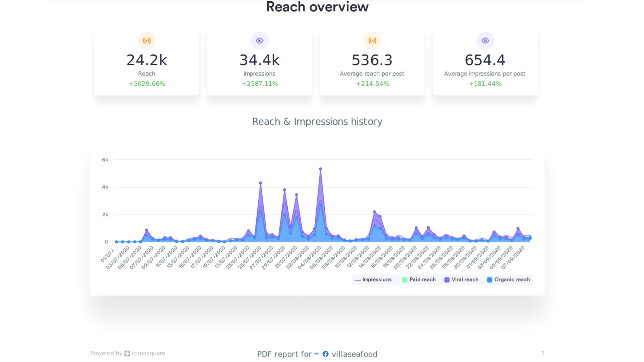Click the highest chart peak data point
This screenshot has height=362, width=644.
coord(320,169)
